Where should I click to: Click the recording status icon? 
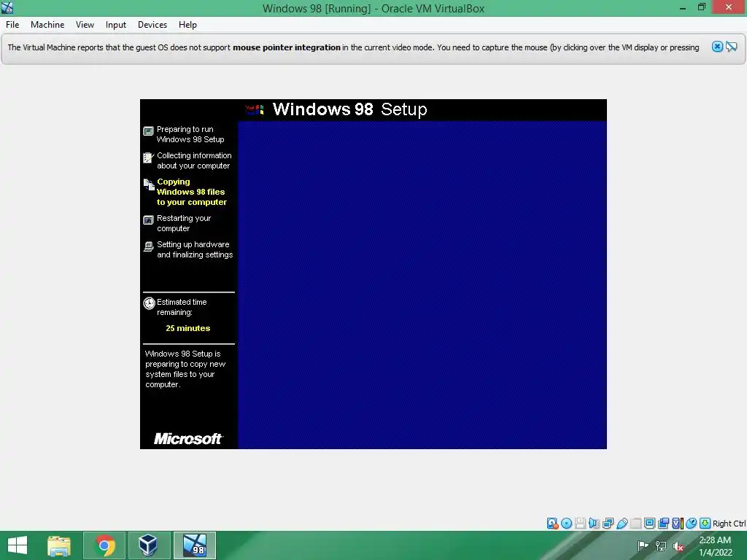[x=663, y=524]
